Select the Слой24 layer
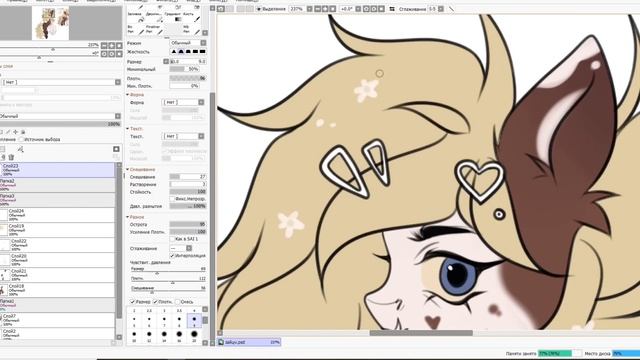 tap(58, 215)
